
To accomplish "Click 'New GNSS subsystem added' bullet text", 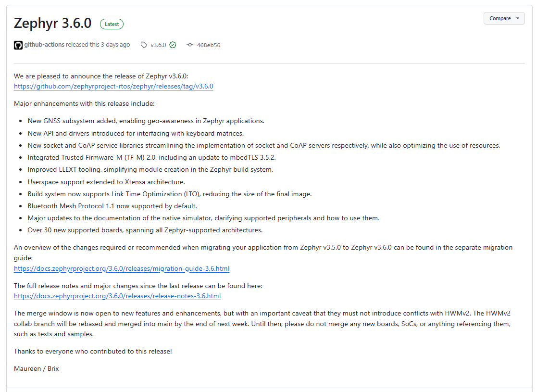I will click(146, 121).
